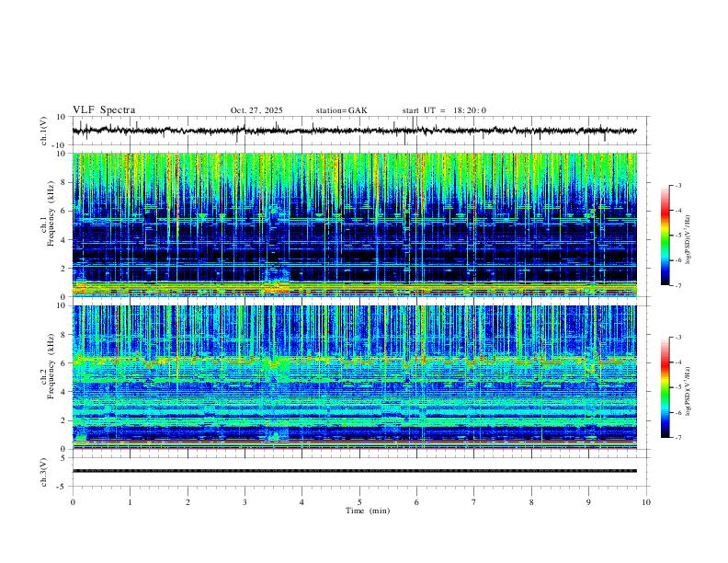Click the "Time (min)" axis label
This screenshot has width=728, height=563.
[368, 511]
